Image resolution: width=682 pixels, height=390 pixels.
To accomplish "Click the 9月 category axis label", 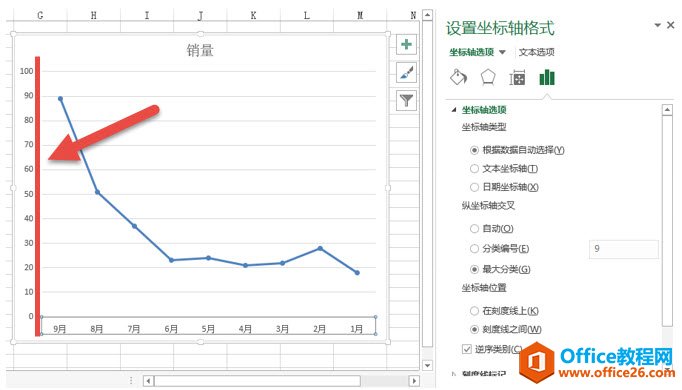I will click(x=60, y=329).
